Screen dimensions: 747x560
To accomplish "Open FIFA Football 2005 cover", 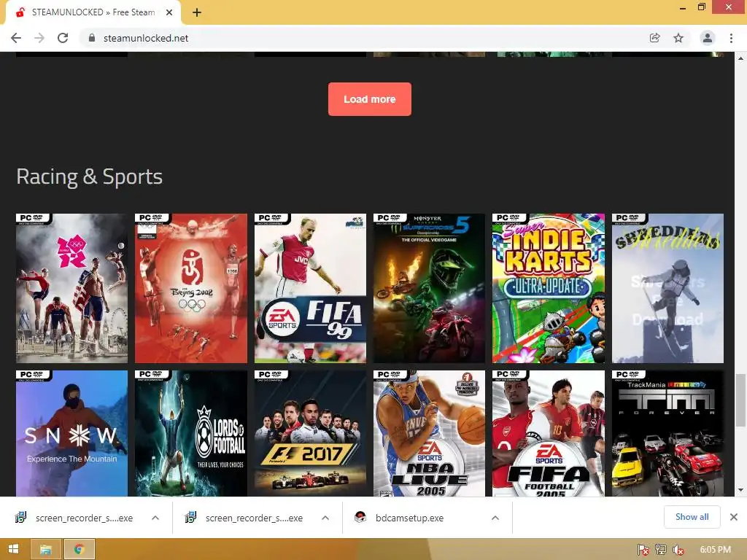I will point(549,433).
